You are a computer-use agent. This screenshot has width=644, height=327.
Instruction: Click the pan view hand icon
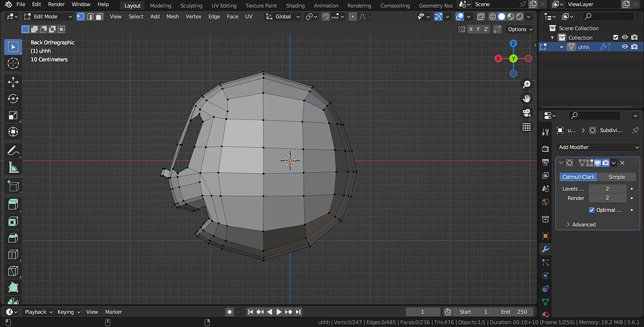[x=526, y=98]
